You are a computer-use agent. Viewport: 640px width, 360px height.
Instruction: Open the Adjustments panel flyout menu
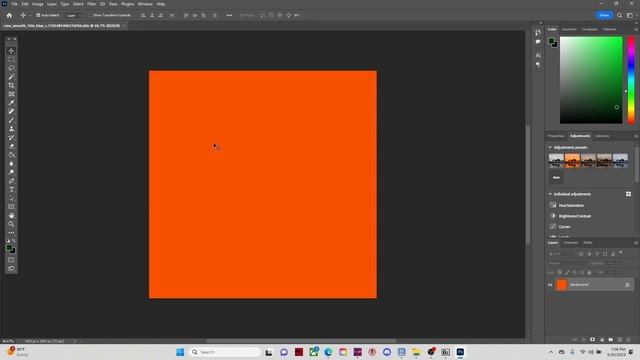636,136
